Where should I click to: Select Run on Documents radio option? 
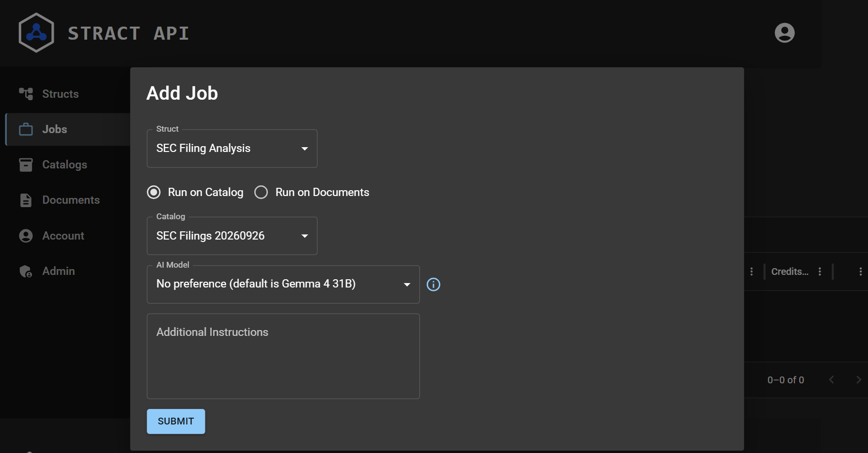tap(261, 192)
